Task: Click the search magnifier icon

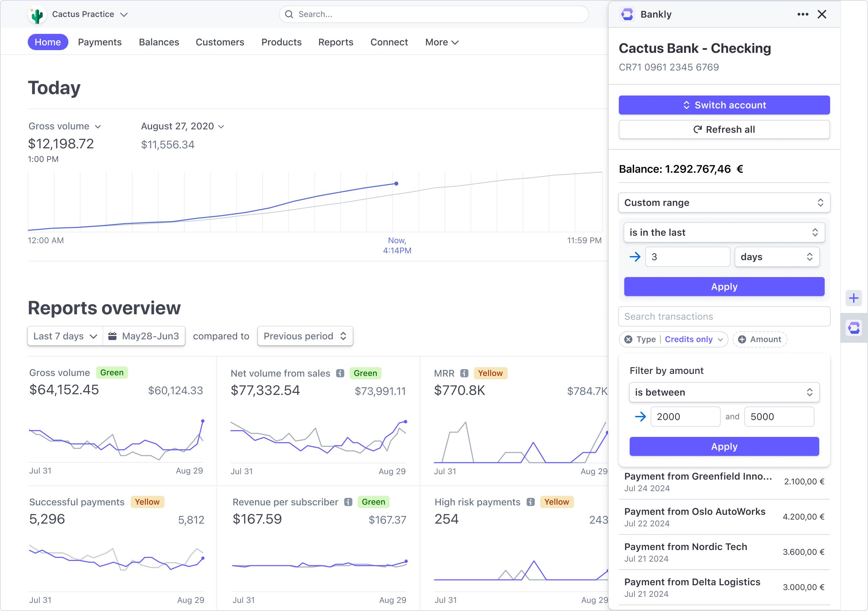Action: 289,14
